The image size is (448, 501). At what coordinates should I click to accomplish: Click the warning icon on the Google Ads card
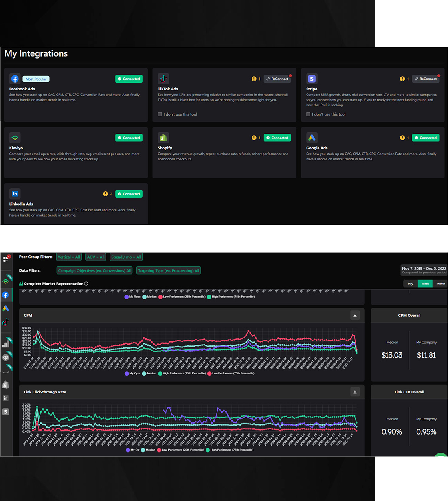(402, 138)
